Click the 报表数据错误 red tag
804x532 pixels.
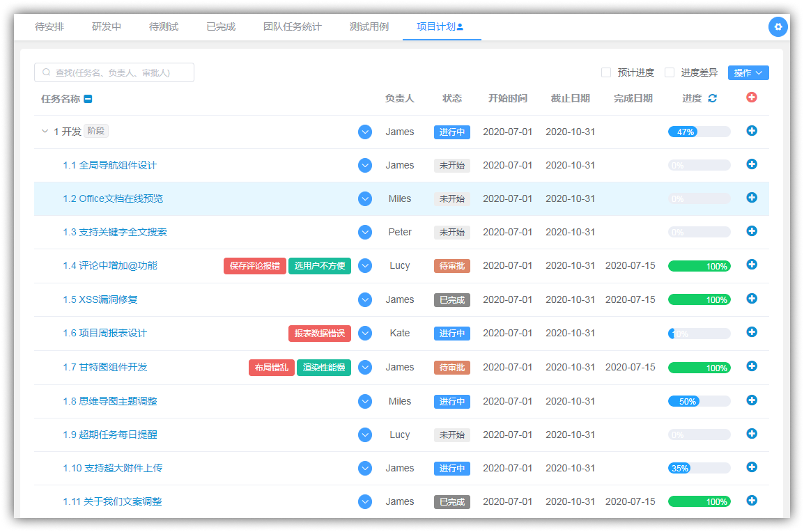tap(320, 334)
